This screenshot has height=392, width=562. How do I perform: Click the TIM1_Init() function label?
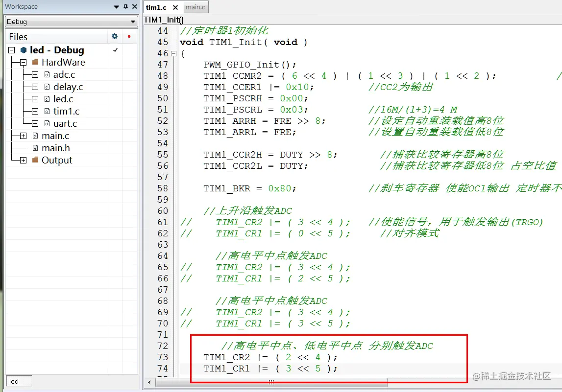(164, 20)
